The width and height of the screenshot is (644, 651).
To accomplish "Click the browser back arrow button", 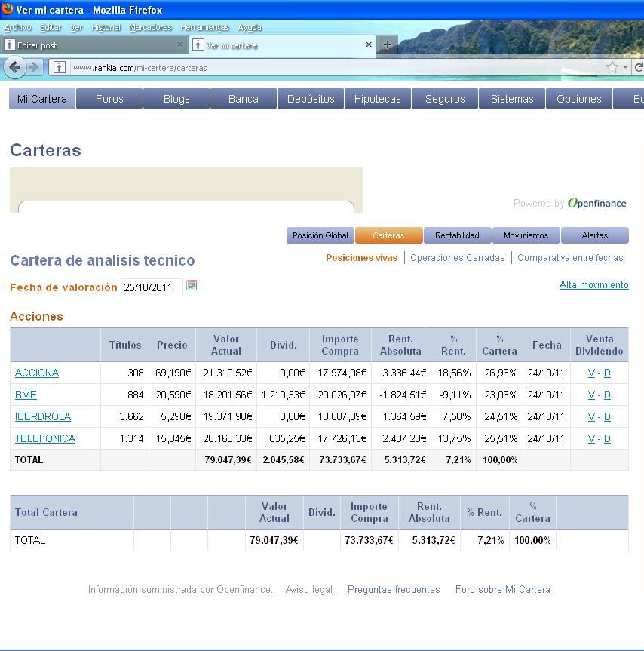I will click(x=15, y=67).
